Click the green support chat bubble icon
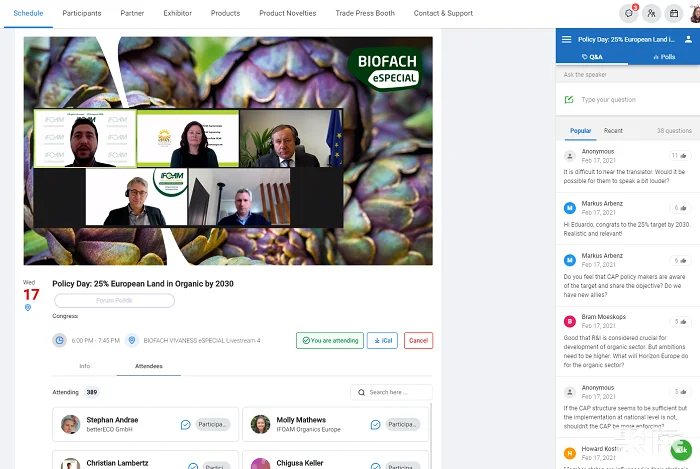 click(680, 449)
